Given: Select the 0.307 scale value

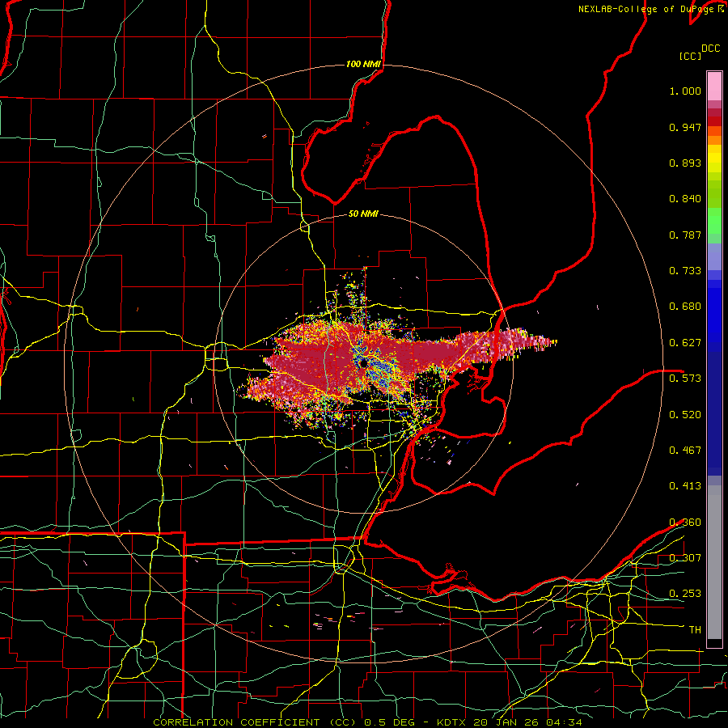Looking at the screenshot, I should click(685, 557).
